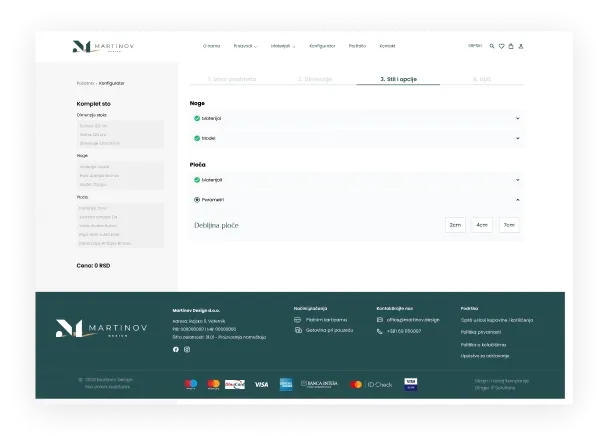Select step 3 Stil i opcije tab
The width and height of the screenshot is (609, 445).
[398, 79]
